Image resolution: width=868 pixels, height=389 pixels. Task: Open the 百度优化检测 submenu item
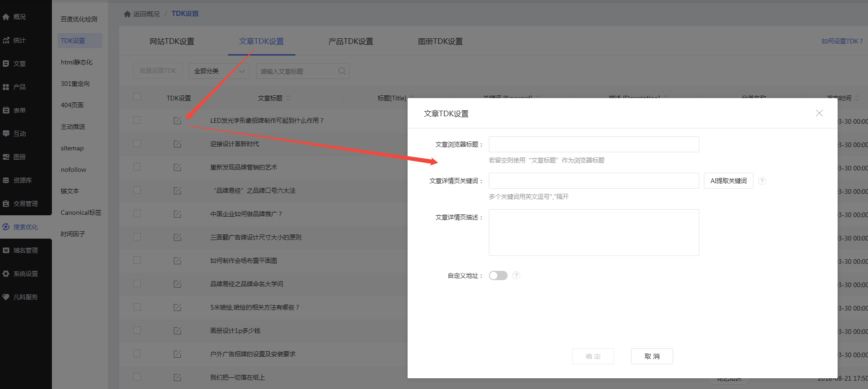pyautogui.click(x=79, y=19)
